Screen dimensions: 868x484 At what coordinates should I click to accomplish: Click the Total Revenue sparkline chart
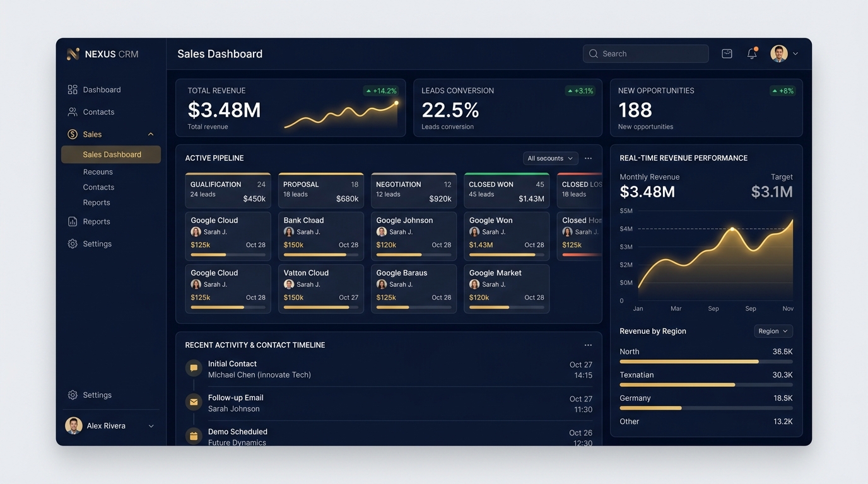[x=341, y=114]
